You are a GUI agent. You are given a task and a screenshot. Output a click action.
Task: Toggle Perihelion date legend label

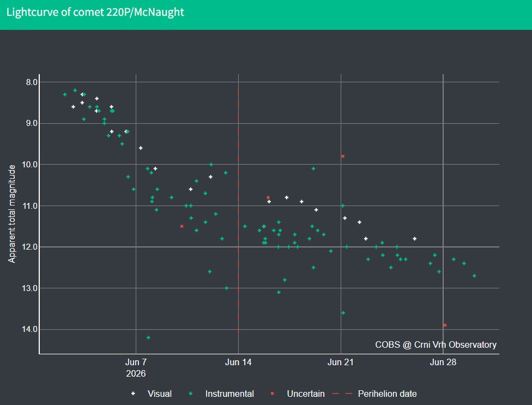387,394
